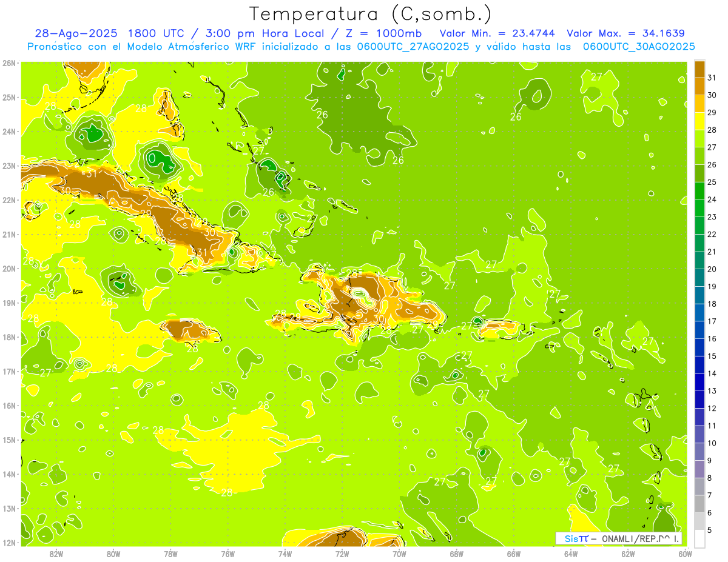The width and height of the screenshot is (728, 562).
Task: Click the brown legend swatch above 31
Action: pos(699,69)
